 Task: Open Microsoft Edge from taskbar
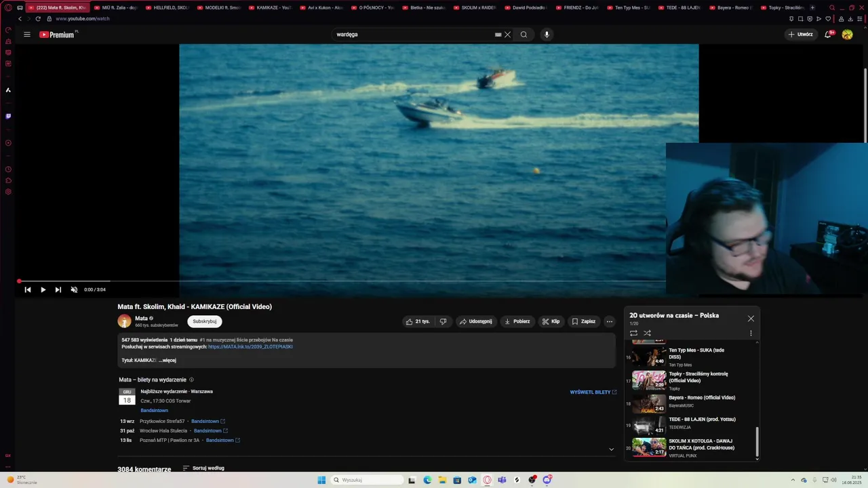(427, 480)
